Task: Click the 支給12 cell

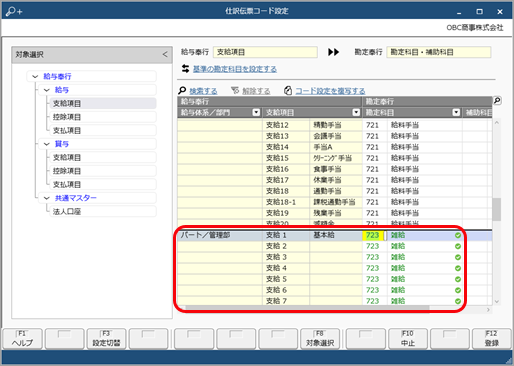Action: click(x=286, y=125)
